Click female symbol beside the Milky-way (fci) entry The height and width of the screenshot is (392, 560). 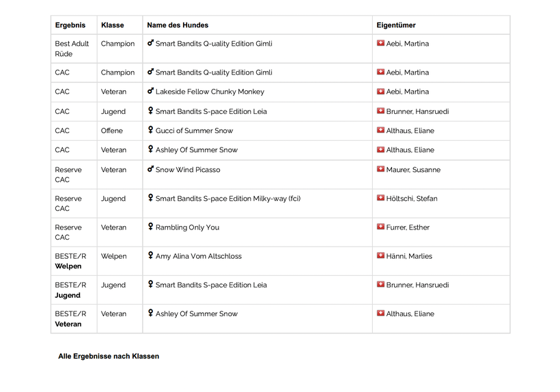coord(150,199)
